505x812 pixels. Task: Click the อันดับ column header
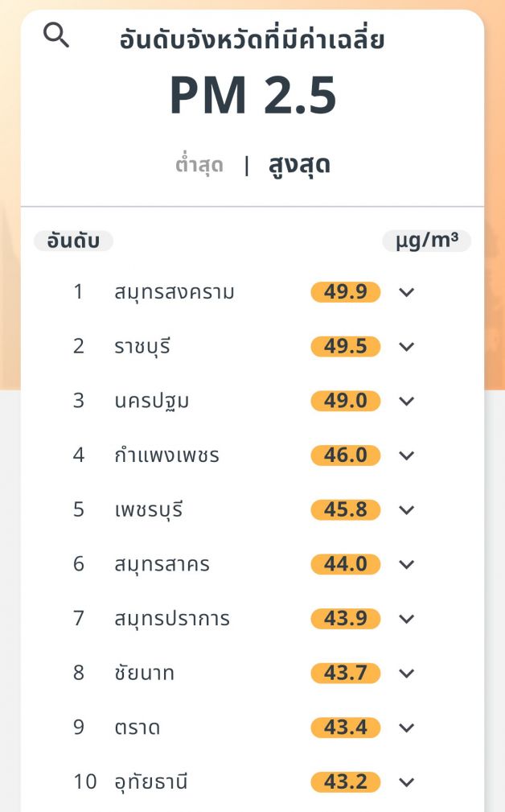tap(73, 241)
